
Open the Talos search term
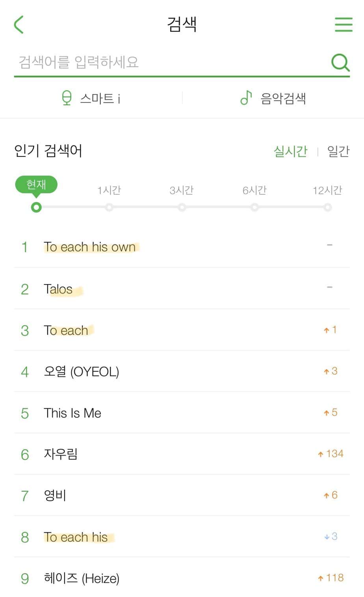pyautogui.click(x=58, y=289)
